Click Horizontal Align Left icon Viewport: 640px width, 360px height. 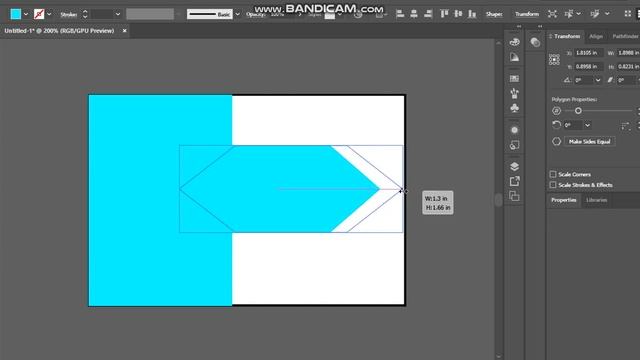(400, 14)
